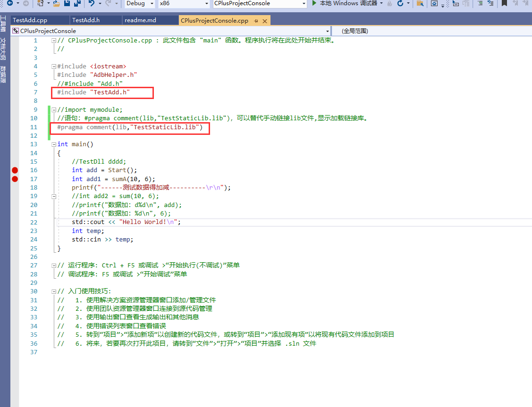
Task: Click the Open File folder icon
Action: (56, 3)
